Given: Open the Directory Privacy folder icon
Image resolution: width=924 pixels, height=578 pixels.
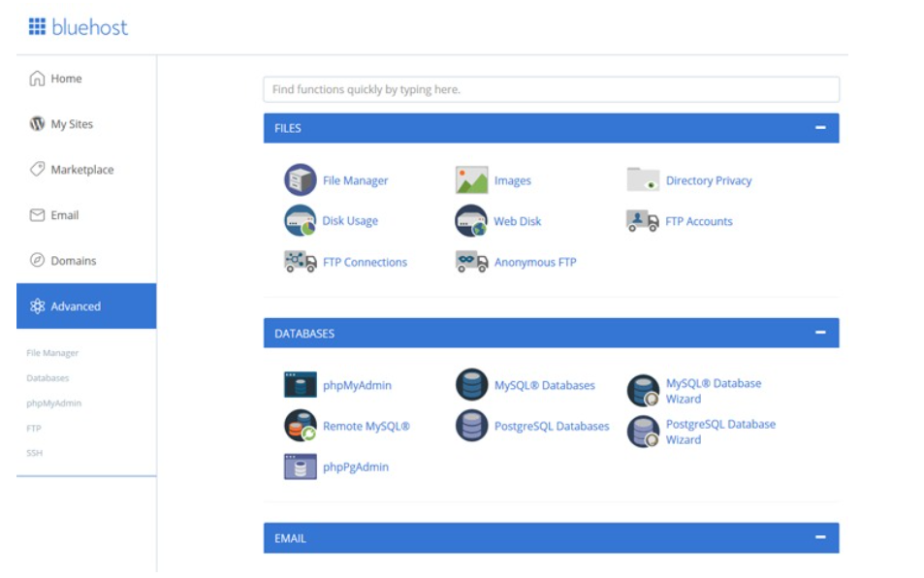Looking at the screenshot, I should (x=643, y=179).
